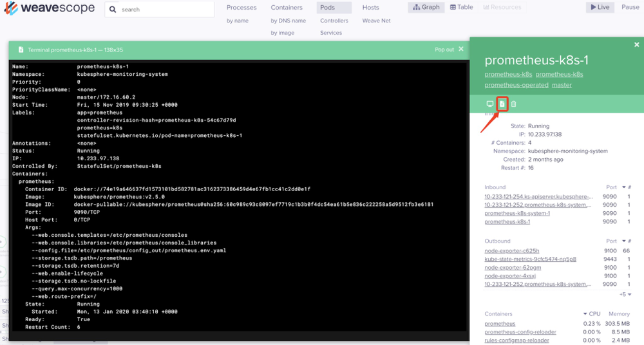Open inbound 10-233-121-252.prometheus-k8s-system link
The height and width of the screenshot is (345, 644).
[x=538, y=205]
